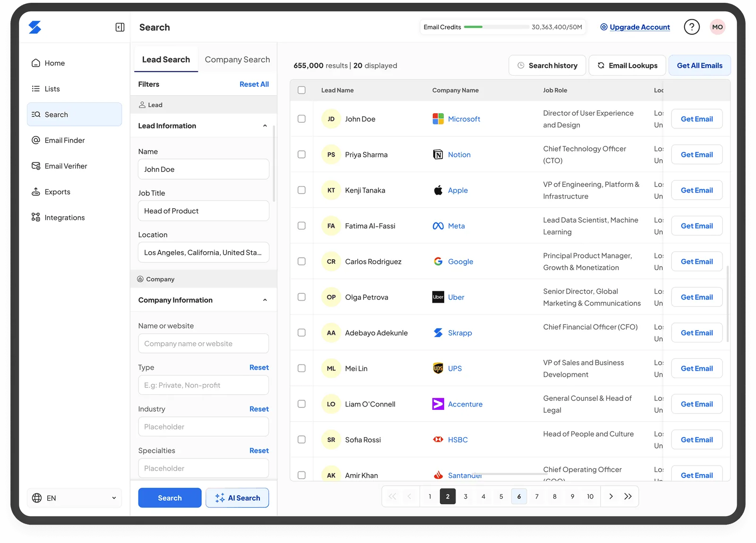Check the Mei Lin row checkbox
Viewport: 756px width, 543px height.
tap(301, 368)
